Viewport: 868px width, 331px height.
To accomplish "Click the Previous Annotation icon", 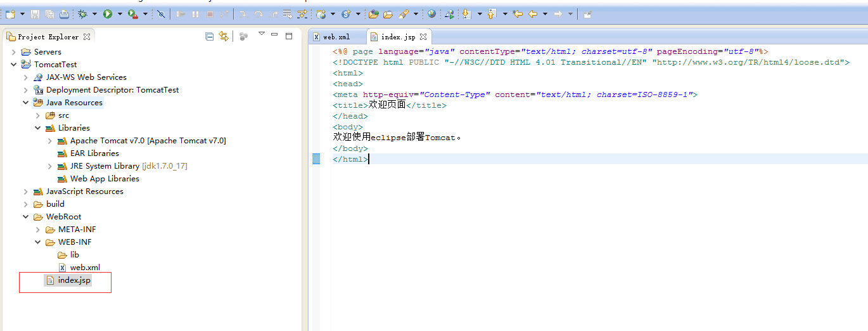I will click(492, 14).
